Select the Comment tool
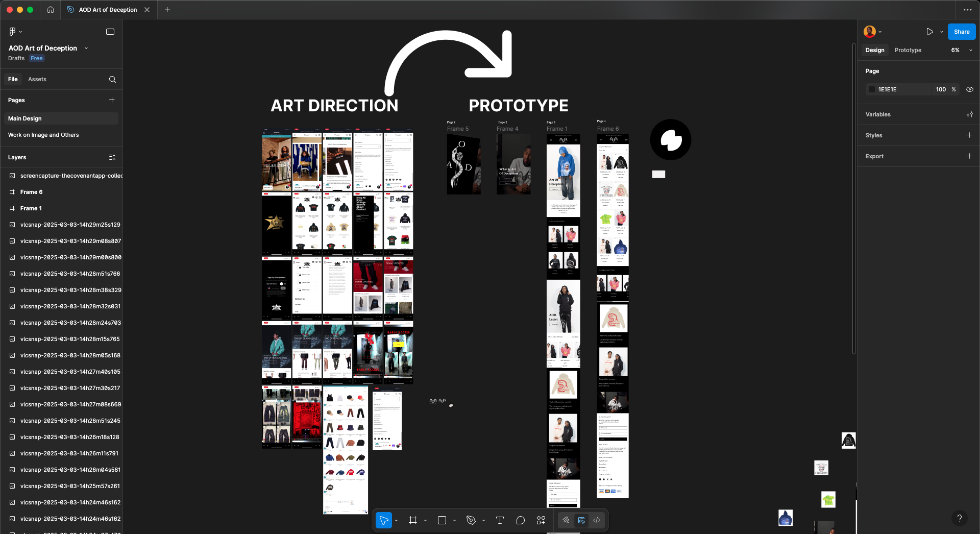Viewport: 980px width, 534px height. (520, 520)
